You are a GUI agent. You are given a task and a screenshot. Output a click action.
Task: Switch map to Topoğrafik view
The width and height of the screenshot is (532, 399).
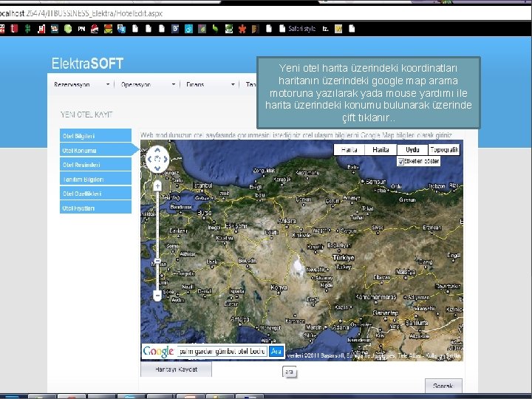[444, 149]
